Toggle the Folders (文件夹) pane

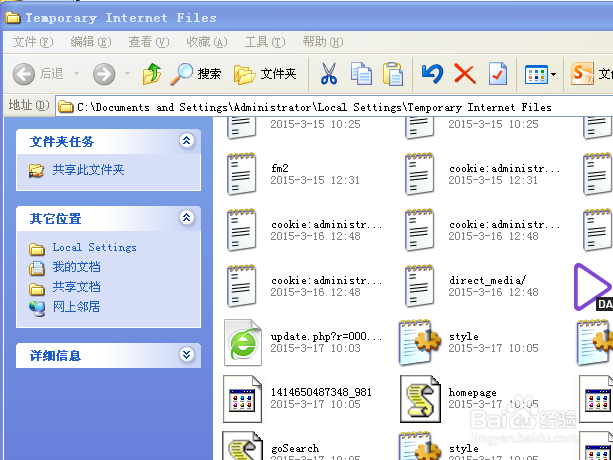pos(265,74)
